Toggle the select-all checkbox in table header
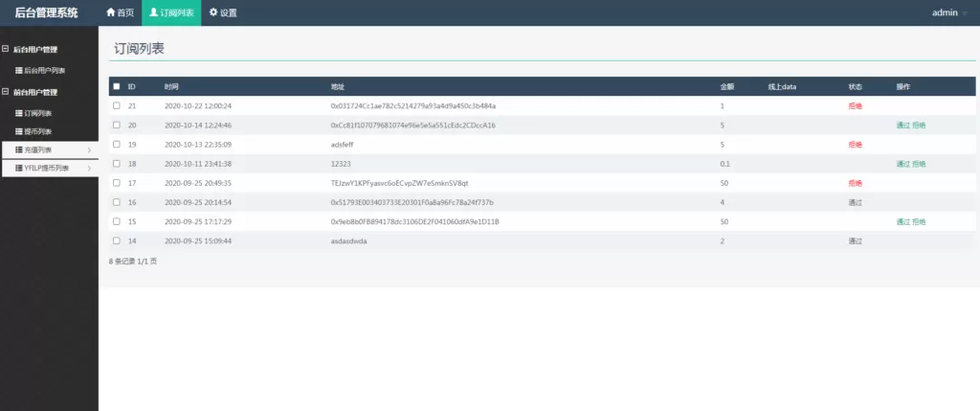This screenshot has width=980, height=411. 116,87
